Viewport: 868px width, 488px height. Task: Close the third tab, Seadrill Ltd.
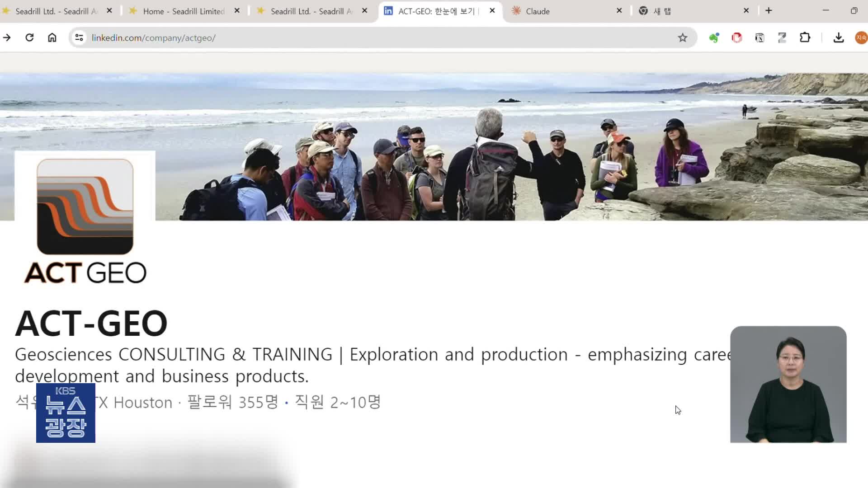tap(365, 10)
